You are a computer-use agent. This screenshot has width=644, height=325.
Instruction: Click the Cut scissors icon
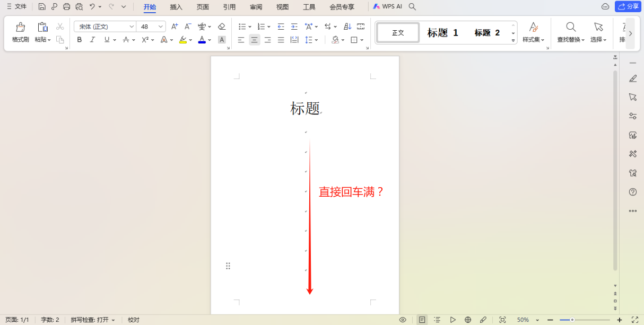(60, 26)
